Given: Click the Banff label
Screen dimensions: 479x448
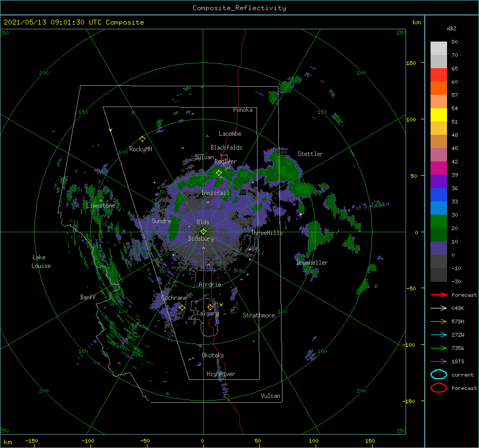Looking at the screenshot, I should click(88, 297).
